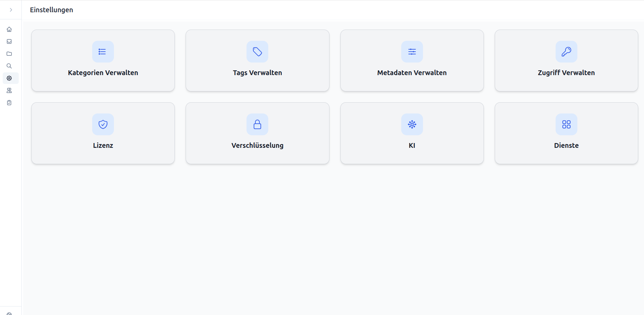Click the key icon above Zugriff Verwalten
644x315 pixels.
click(x=566, y=52)
